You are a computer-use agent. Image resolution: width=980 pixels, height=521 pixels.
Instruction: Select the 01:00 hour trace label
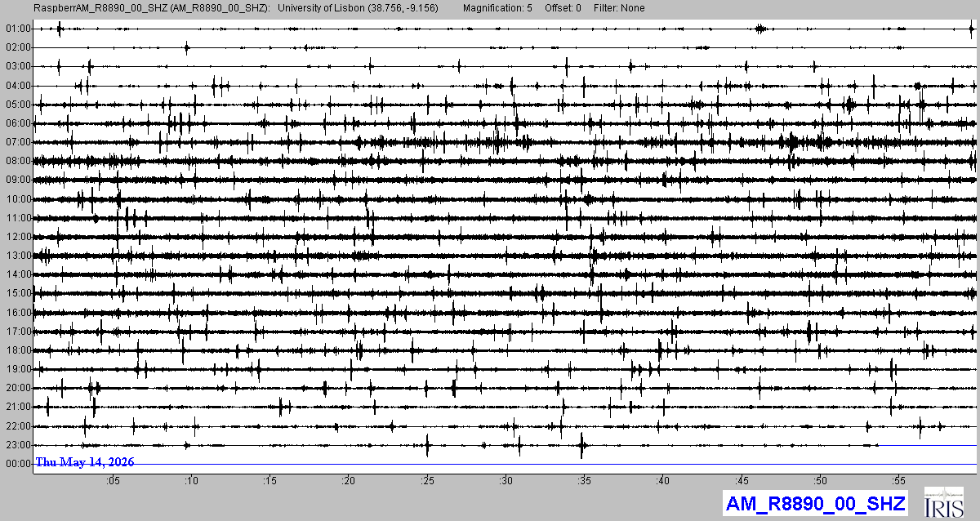tap(18, 29)
